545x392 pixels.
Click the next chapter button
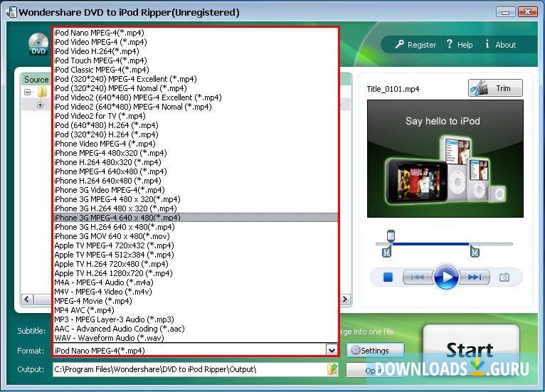474,277
